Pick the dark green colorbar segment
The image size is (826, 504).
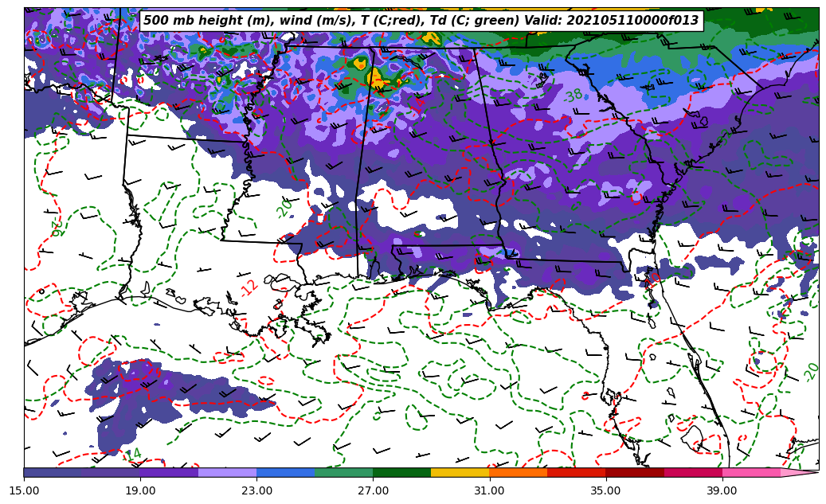click(x=401, y=472)
